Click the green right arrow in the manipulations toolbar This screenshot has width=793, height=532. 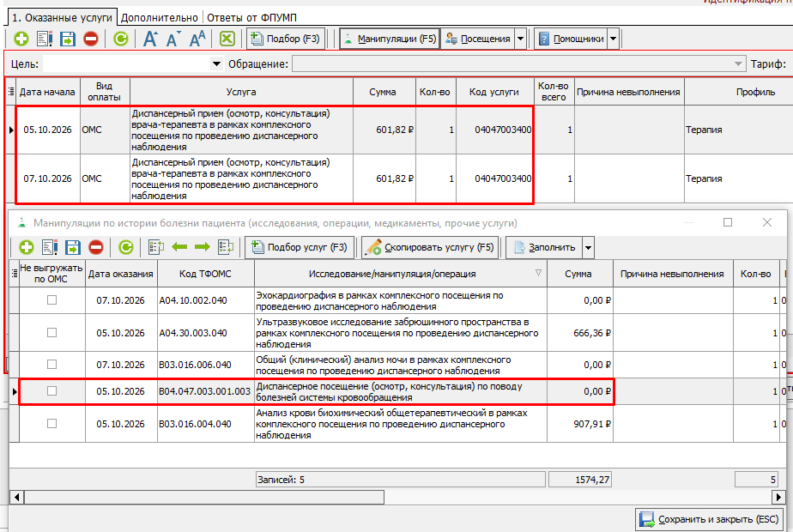203,247
